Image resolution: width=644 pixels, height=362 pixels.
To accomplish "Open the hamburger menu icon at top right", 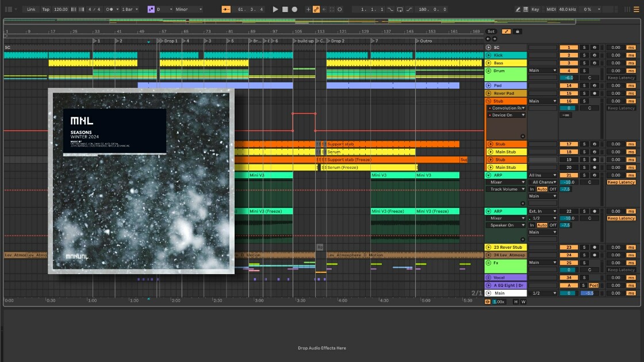I will 636,9.
